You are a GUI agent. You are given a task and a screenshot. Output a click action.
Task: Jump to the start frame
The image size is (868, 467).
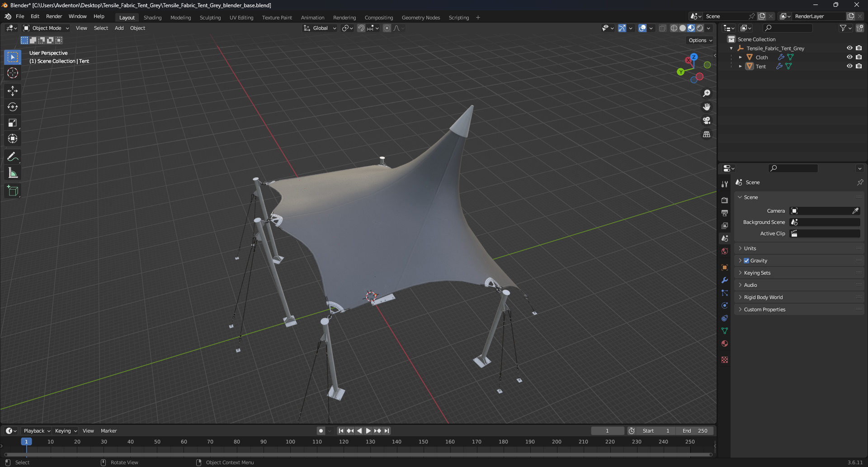tap(341, 431)
